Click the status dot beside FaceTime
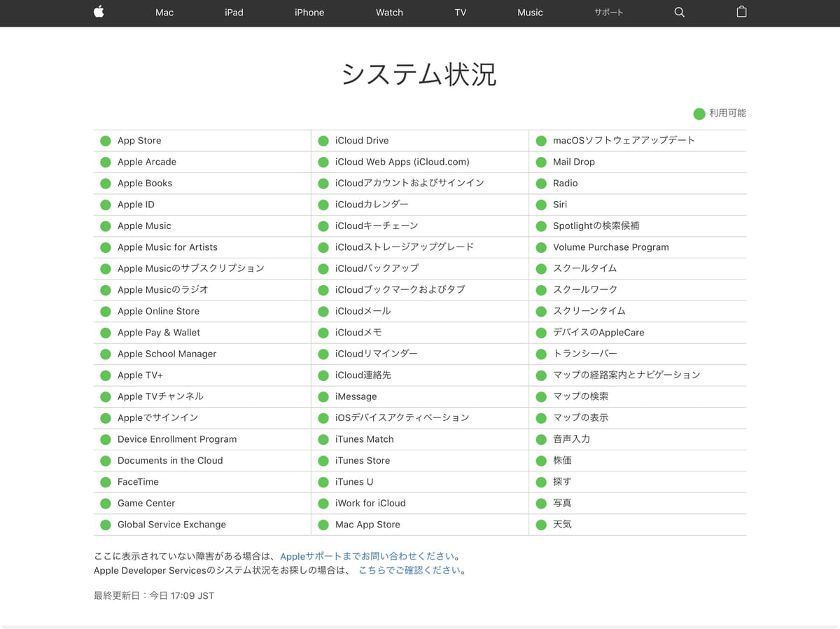840x629 pixels. tap(105, 483)
